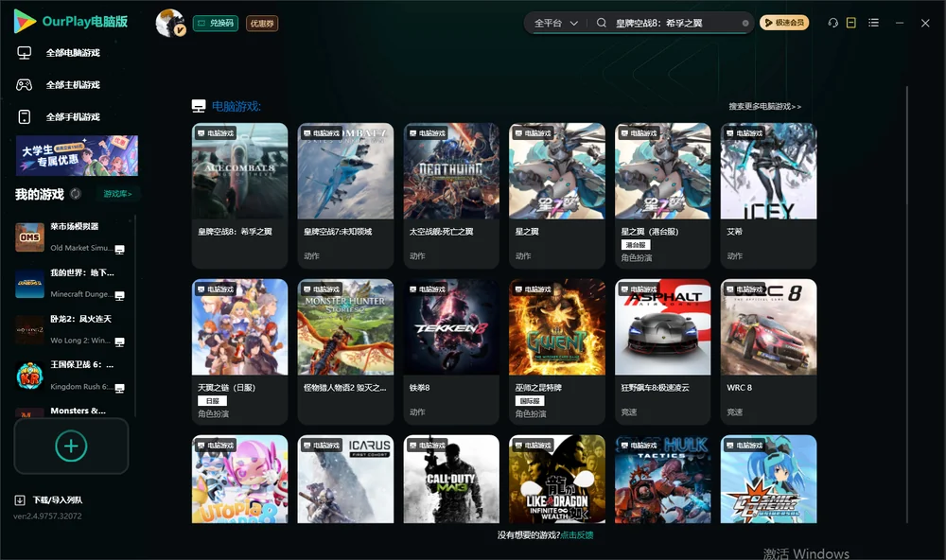The height and width of the screenshot is (560, 946).
Task: Open the 狂野飙车8:极速凌云 game card
Action: coord(663,352)
